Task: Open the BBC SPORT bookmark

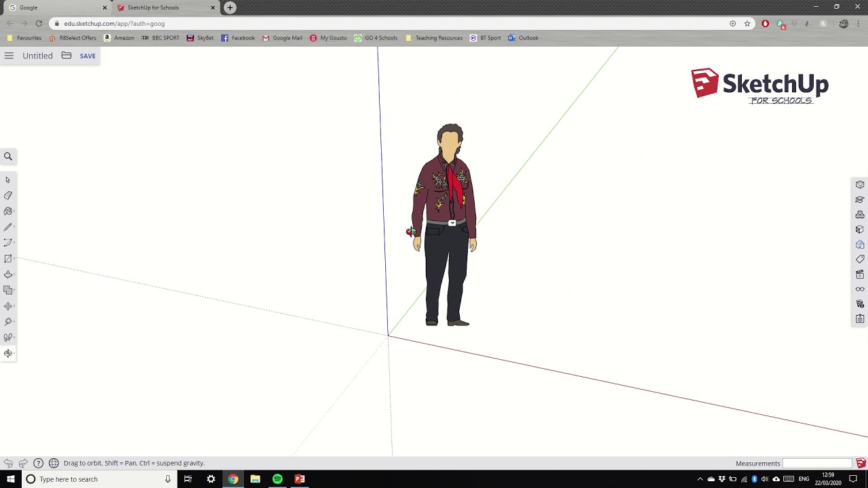Action: click(x=160, y=38)
